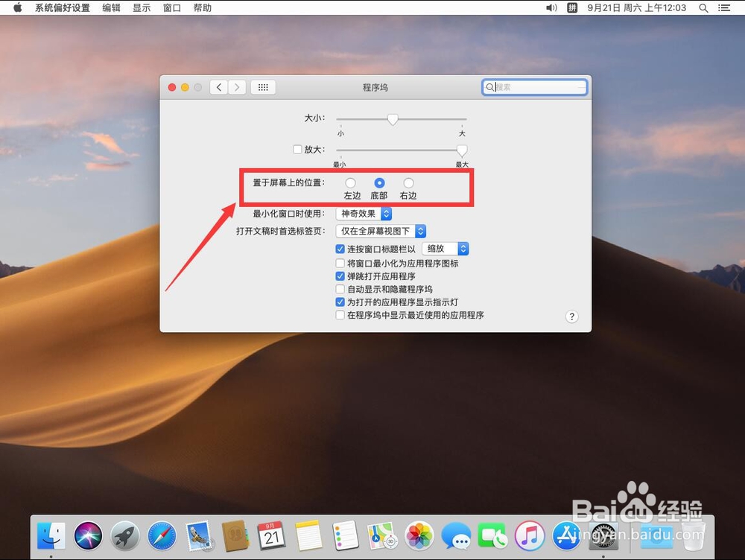Open Launchpad from the Dock
The image size is (745, 560).
point(124,535)
